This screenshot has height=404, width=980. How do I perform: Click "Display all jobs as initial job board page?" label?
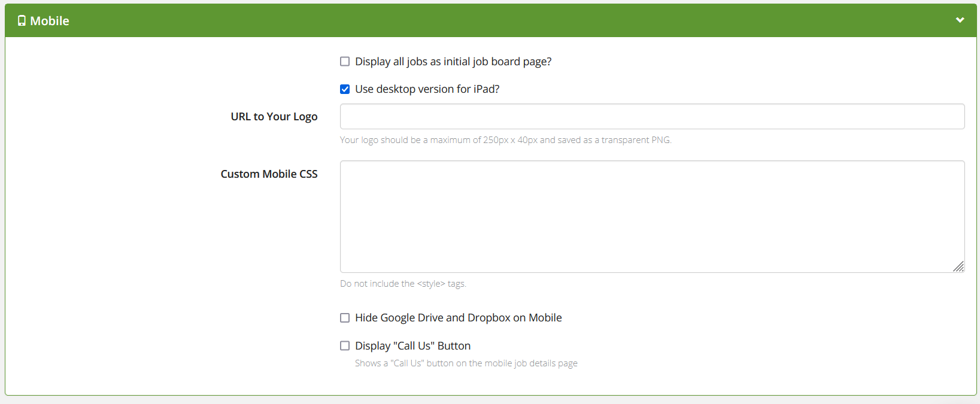pos(453,62)
